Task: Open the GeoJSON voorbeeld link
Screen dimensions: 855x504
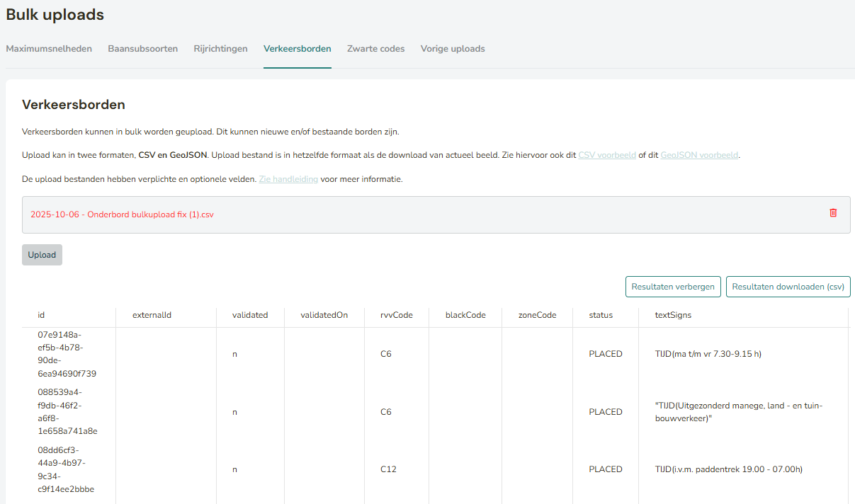Action: point(699,155)
